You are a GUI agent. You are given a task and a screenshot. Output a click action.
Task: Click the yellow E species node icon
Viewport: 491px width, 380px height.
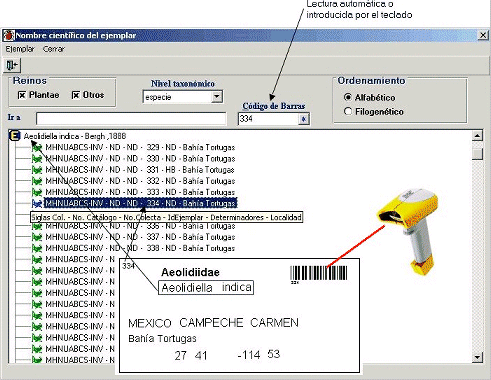(x=14, y=136)
